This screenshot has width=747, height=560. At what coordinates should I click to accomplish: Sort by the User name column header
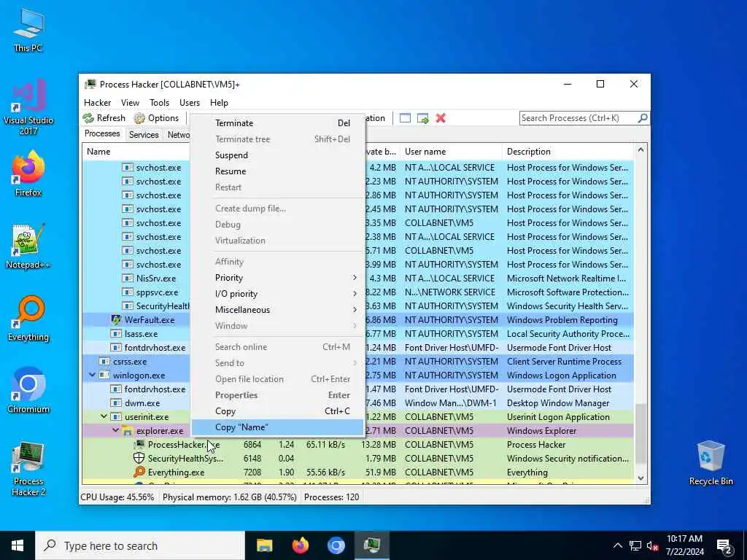point(451,152)
